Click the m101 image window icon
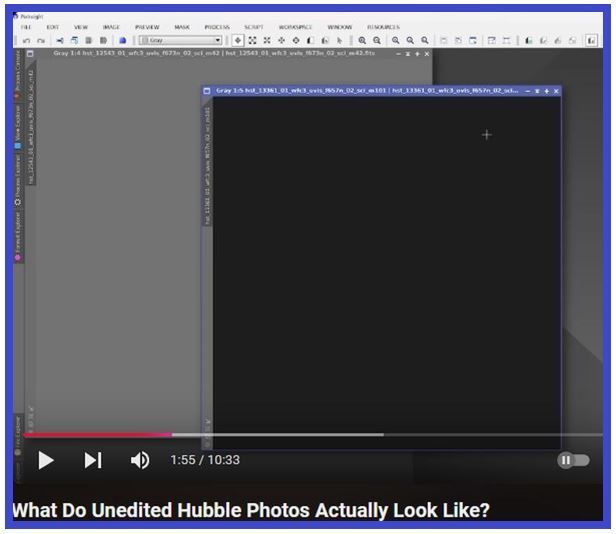Viewport: 616px width, 534px height. click(x=207, y=91)
